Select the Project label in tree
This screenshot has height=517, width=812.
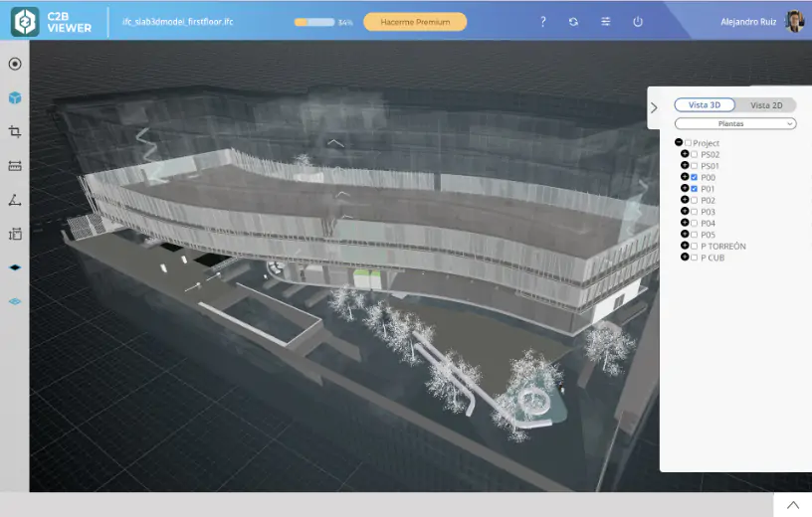coord(706,143)
